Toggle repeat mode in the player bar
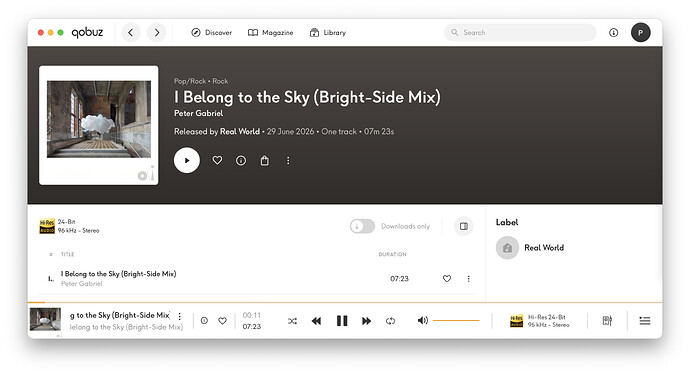The image size is (690, 375). tap(390, 321)
